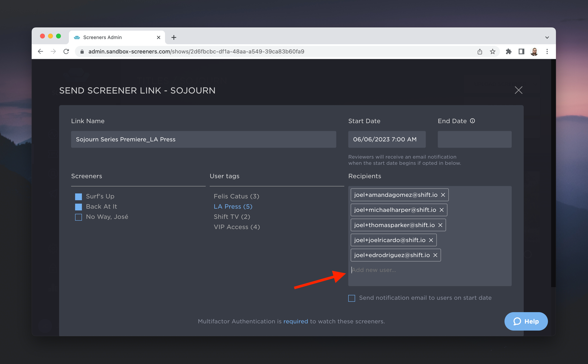
Task: Remove joel+michaelharper@shift.io recipient chip
Action: coord(441,210)
